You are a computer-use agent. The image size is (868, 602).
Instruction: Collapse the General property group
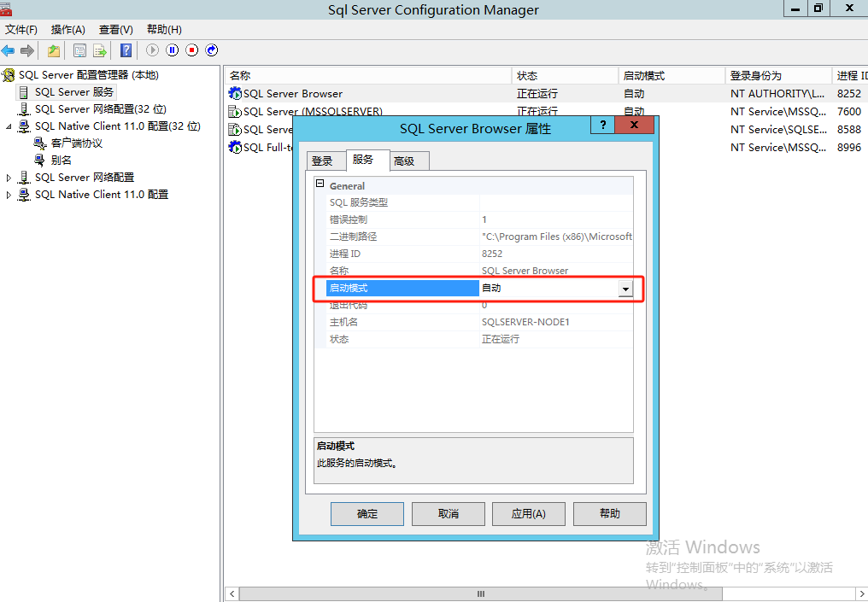[320, 184]
